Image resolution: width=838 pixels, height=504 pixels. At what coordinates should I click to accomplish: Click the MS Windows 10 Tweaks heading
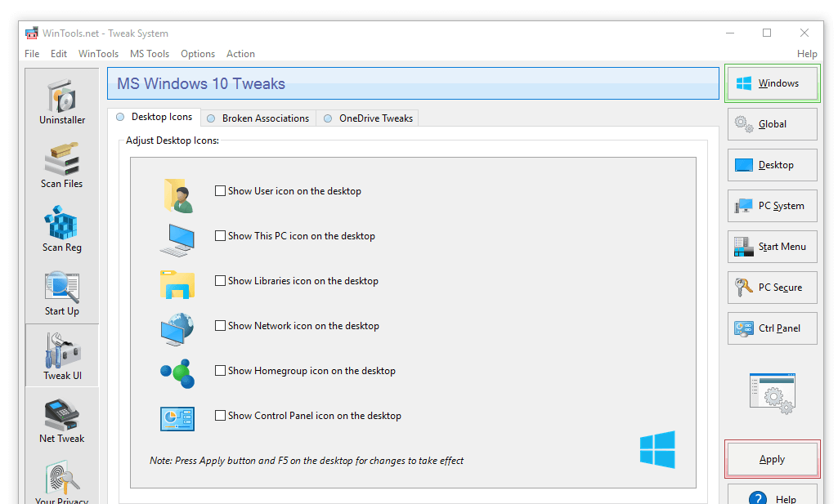pyautogui.click(x=201, y=84)
